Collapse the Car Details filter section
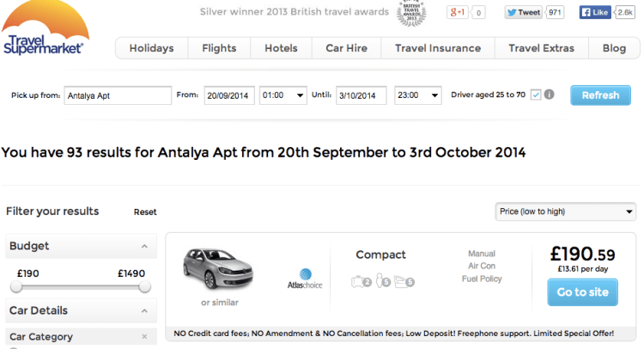Viewport: 644px width, 349px height. click(144, 311)
